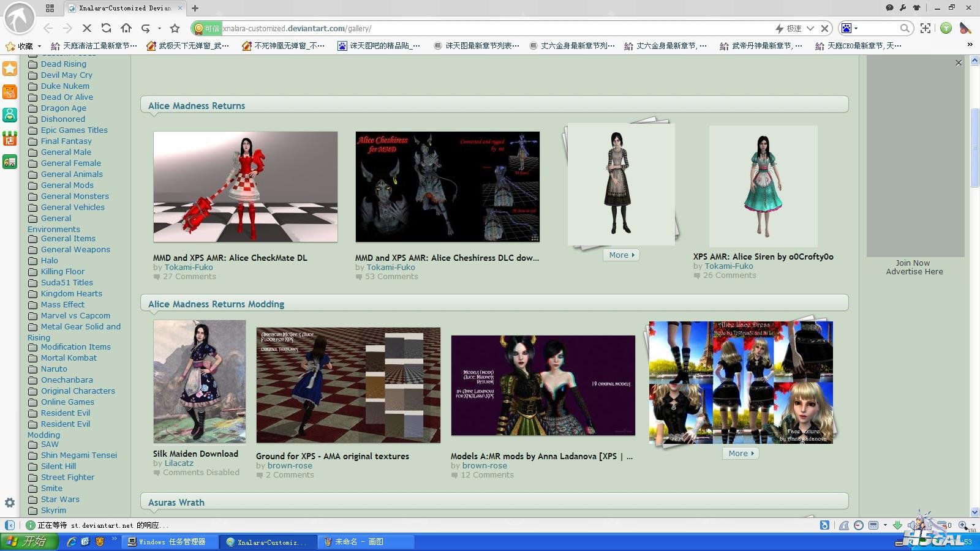The image size is (980, 551).
Task: Click the screenshot capture icon
Action: click(925, 28)
